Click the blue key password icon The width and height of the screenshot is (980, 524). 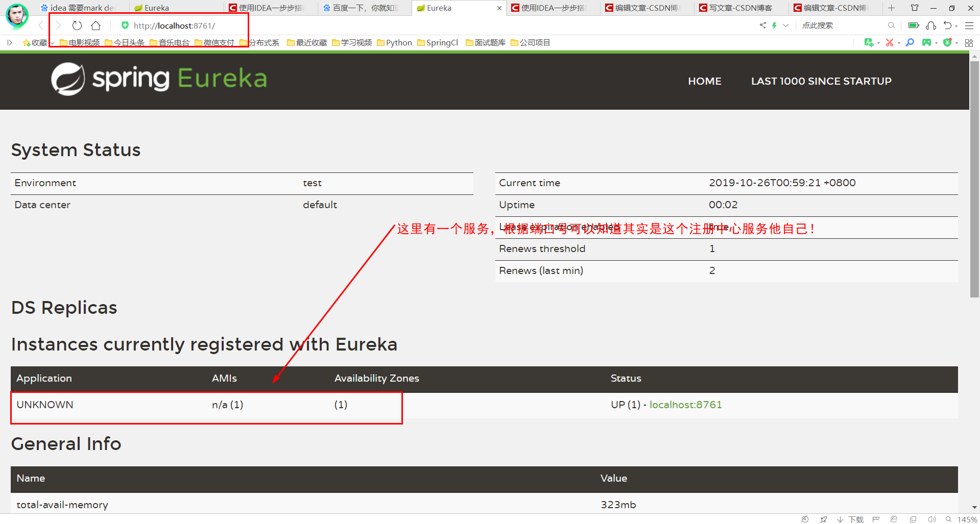click(x=910, y=42)
